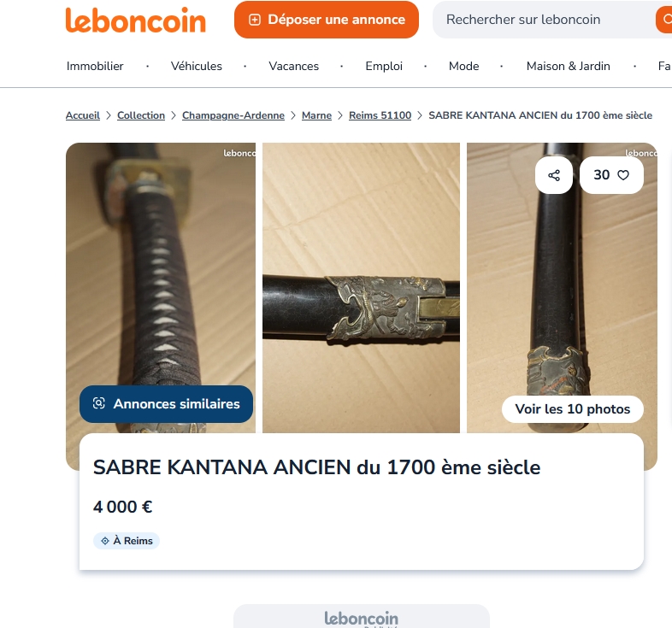The height and width of the screenshot is (628, 672).
Task: Click the orange search icon button
Action: pos(664,20)
